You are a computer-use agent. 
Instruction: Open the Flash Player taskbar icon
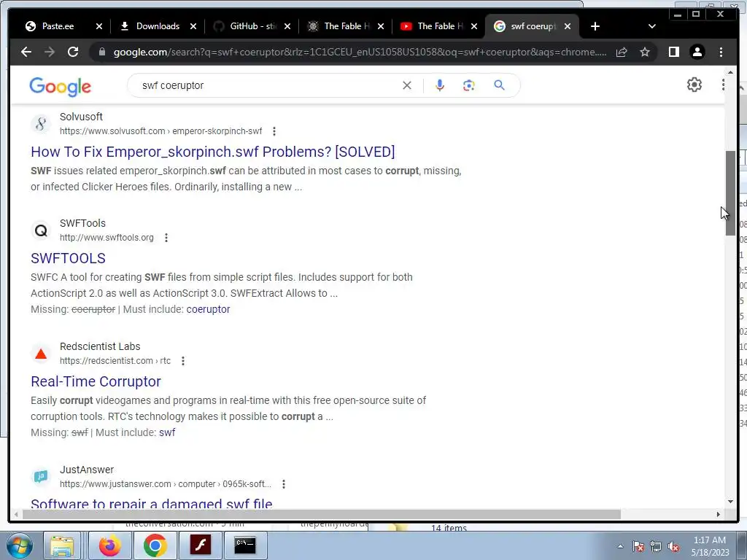[201, 545]
